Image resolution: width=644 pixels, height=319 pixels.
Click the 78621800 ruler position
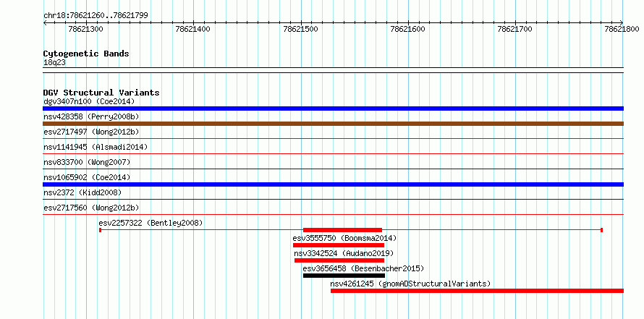point(622,29)
